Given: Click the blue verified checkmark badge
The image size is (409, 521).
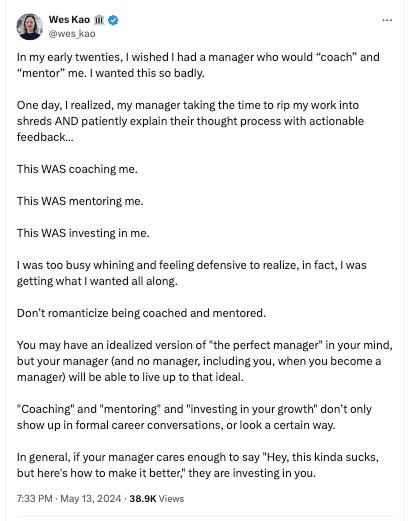Looking at the screenshot, I should (x=113, y=20).
